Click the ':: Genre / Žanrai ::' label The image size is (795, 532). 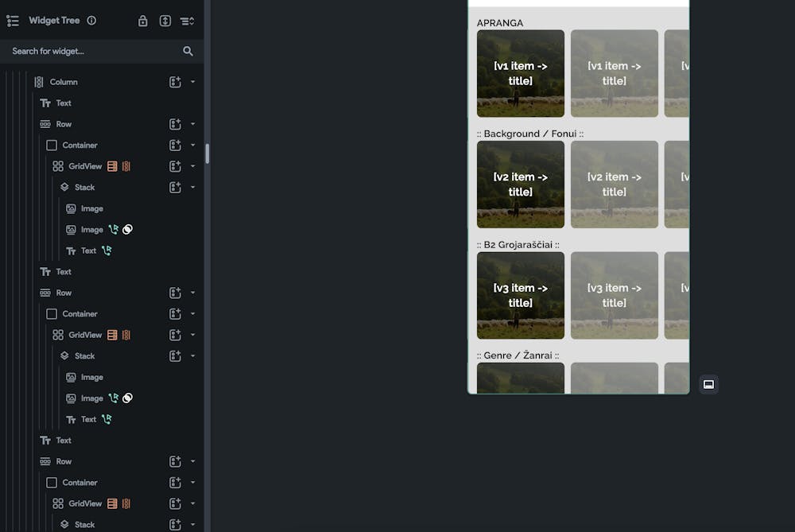pyautogui.click(x=518, y=355)
